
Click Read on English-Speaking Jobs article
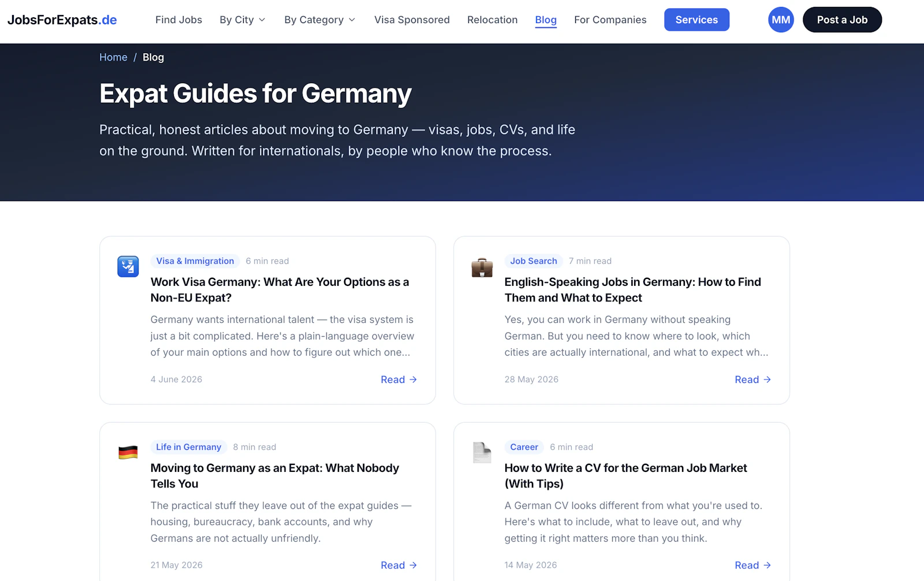tap(752, 379)
